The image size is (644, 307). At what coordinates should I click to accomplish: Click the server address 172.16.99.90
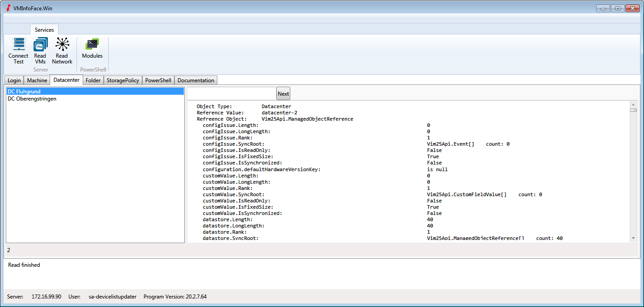tap(47, 297)
